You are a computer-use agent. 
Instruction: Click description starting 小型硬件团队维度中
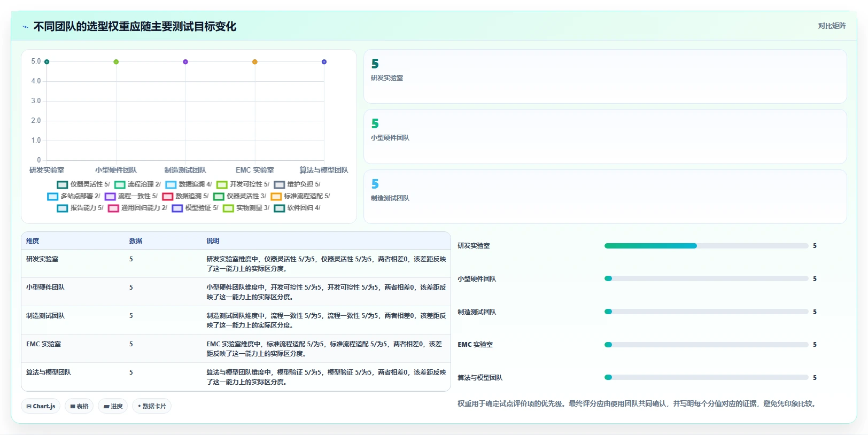point(326,292)
